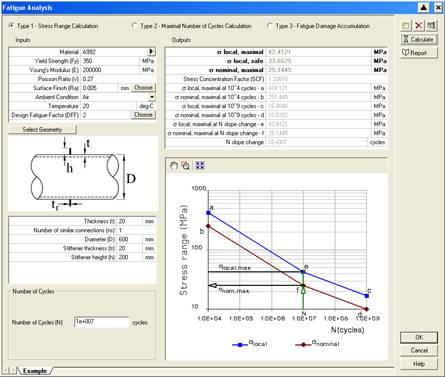Screen dimensions: 445x377
Task: Click the new blank example icon button
Action: (406, 26)
